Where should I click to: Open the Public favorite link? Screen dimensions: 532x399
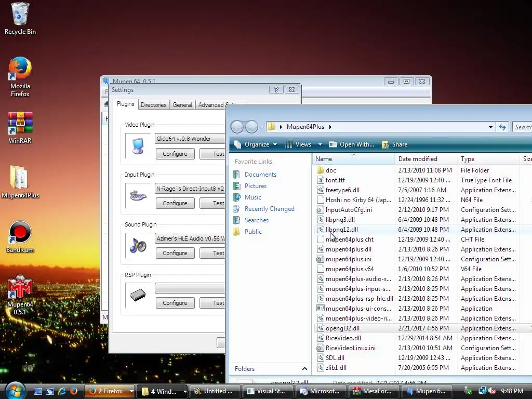pos(253,231)
